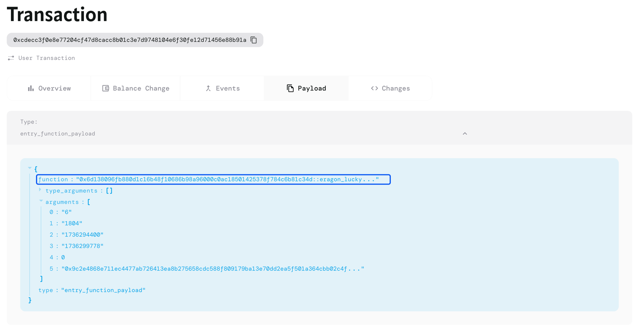Click the truncated 0x9c2e address in argument 5
This screenshot has height=336, width=644.
point(212,268)
